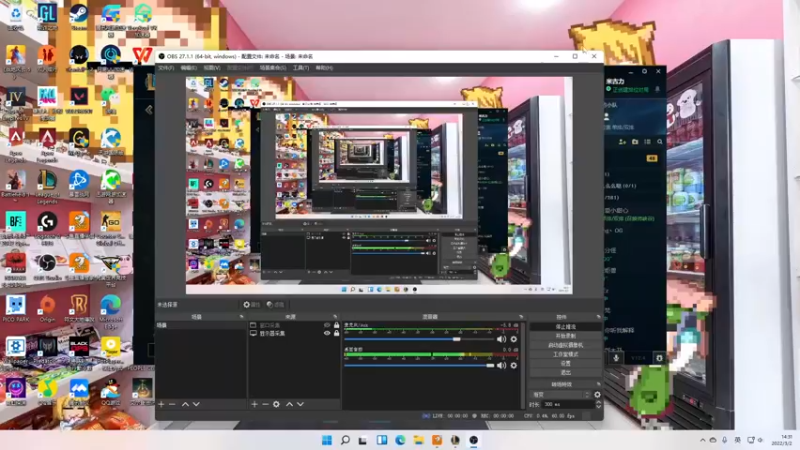
Task: Decrease transition duration with the down arrow
Action: coord(598,406)
